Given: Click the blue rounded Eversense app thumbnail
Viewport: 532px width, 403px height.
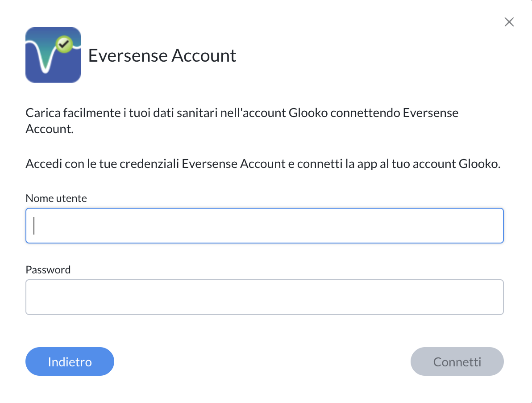Looking at the screenshot, I should 53,55.
